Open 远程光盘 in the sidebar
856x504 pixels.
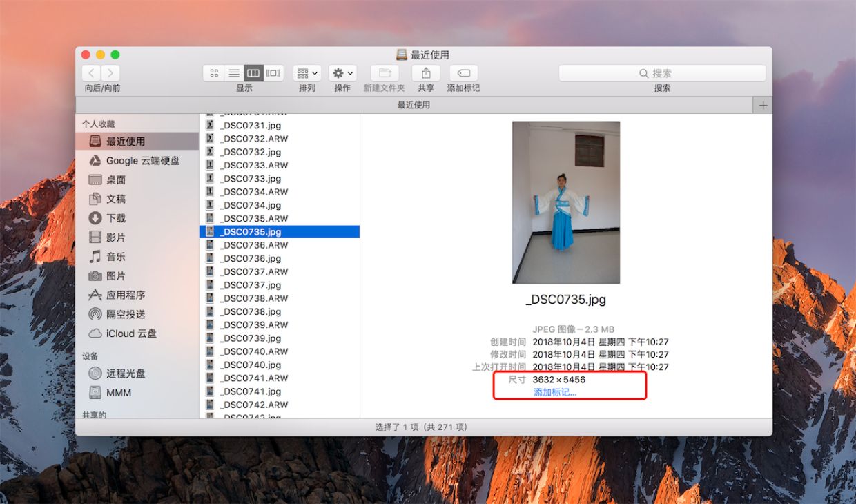[137, 374]
